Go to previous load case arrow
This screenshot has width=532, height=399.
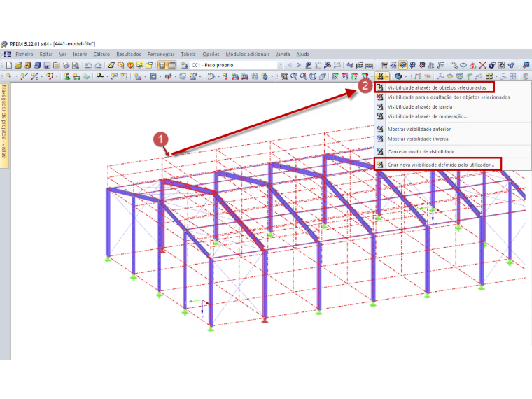click(290, 65)
